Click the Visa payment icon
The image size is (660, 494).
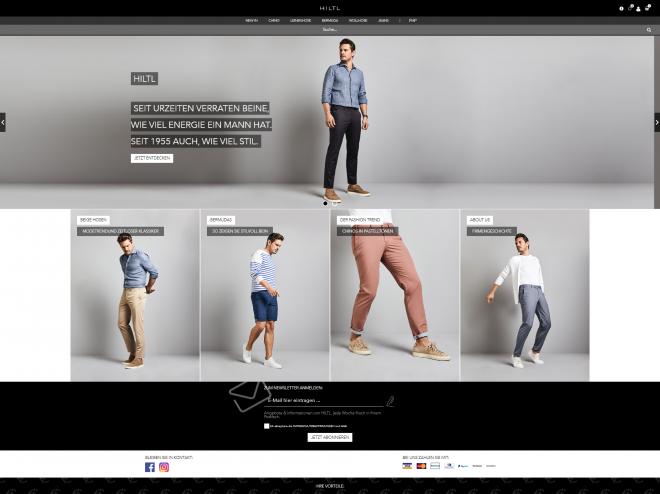407,466
